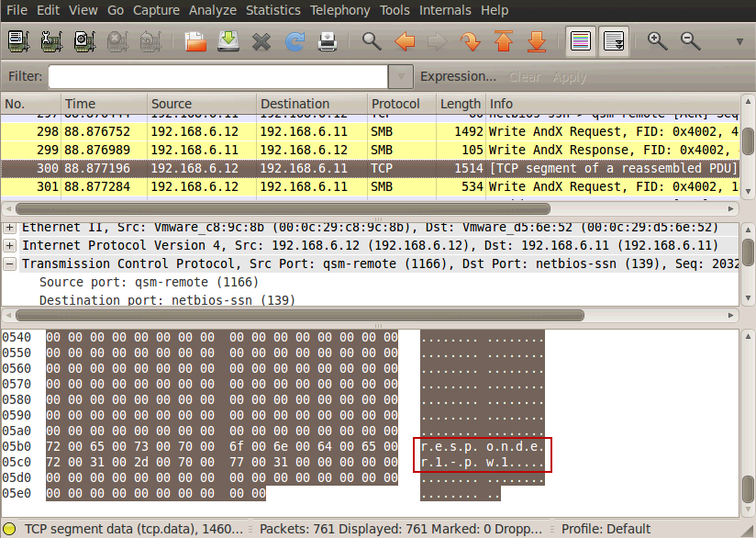
Task: Select Destination port: netbios-ssn (139) line
Action: (167, 300)
